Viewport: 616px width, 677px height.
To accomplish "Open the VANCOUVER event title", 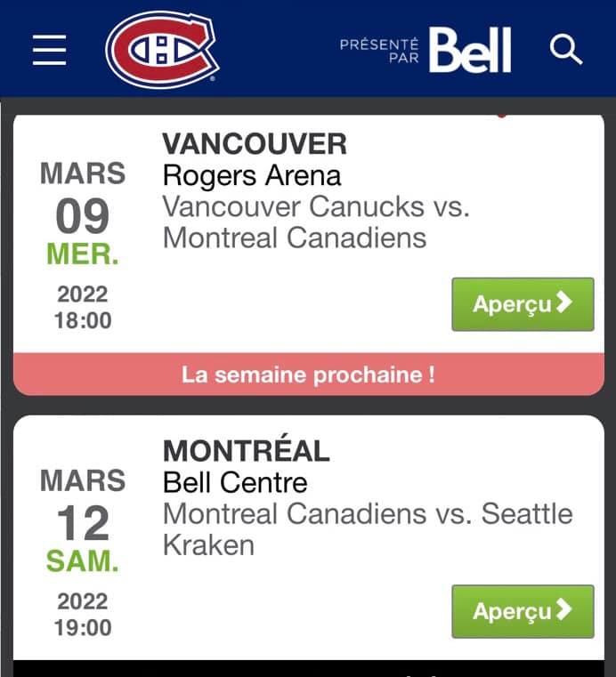I will pos(255,144).
